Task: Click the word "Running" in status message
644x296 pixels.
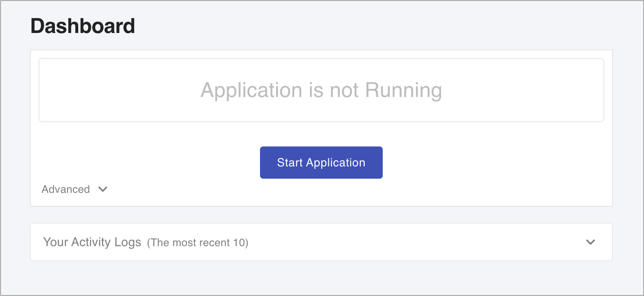Action: 403,90
